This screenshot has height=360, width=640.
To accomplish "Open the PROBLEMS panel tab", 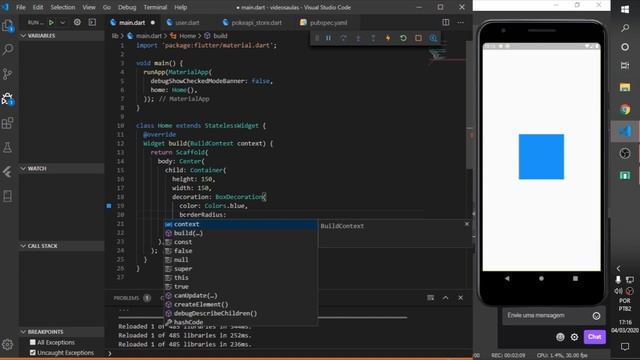I will tap(127, 298).
